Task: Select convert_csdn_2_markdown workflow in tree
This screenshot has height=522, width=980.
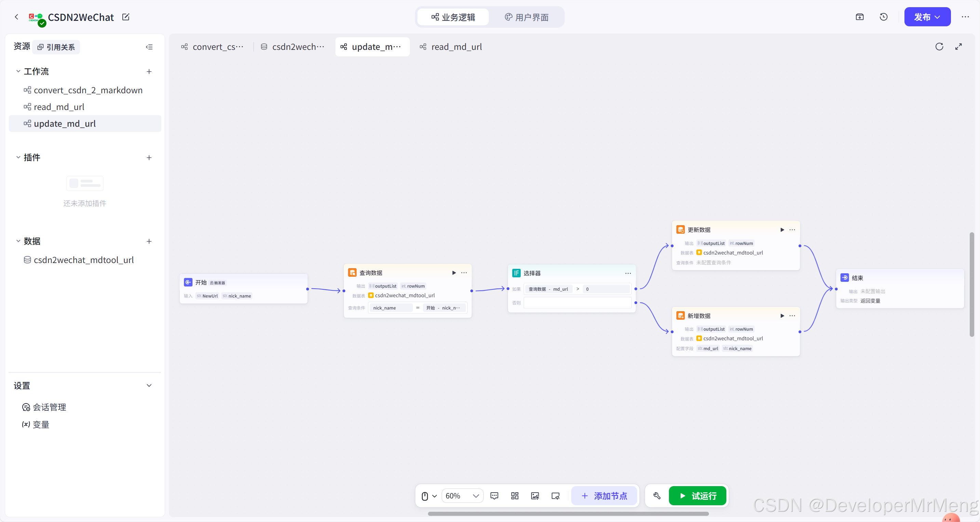Action: click(x=88, y=90)
